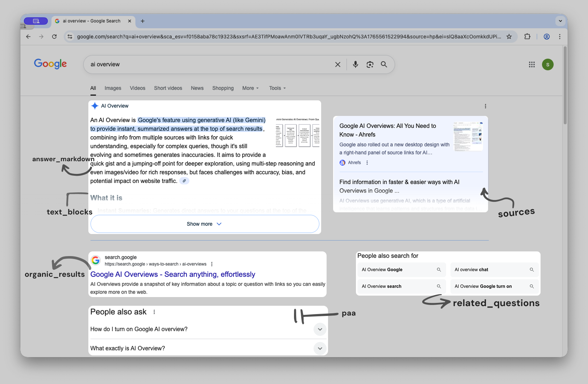Open the Tools dropdown
The height and width of the screenshot is (384, 588).
click(x=277, y=88)
